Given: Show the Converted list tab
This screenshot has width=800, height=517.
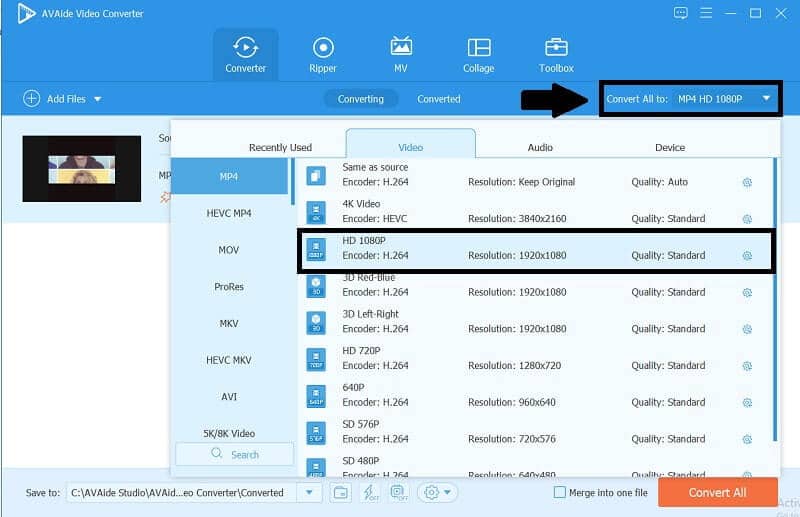Looking at the screenshot, I should (439, 99).
